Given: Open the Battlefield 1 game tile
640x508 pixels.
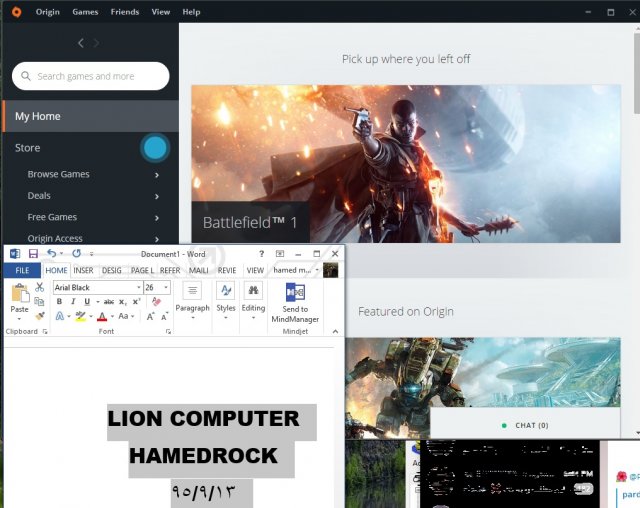Looking at the screenshot, I should click(406, 164).
